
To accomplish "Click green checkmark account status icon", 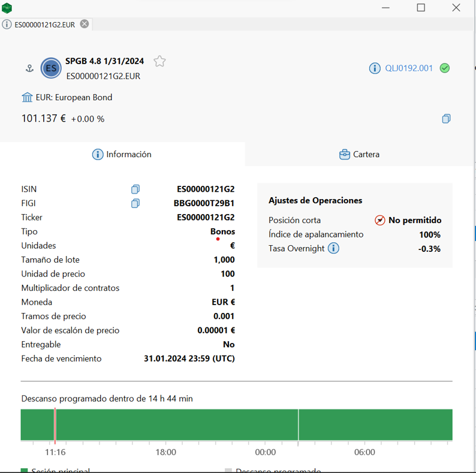I will 445,68.
